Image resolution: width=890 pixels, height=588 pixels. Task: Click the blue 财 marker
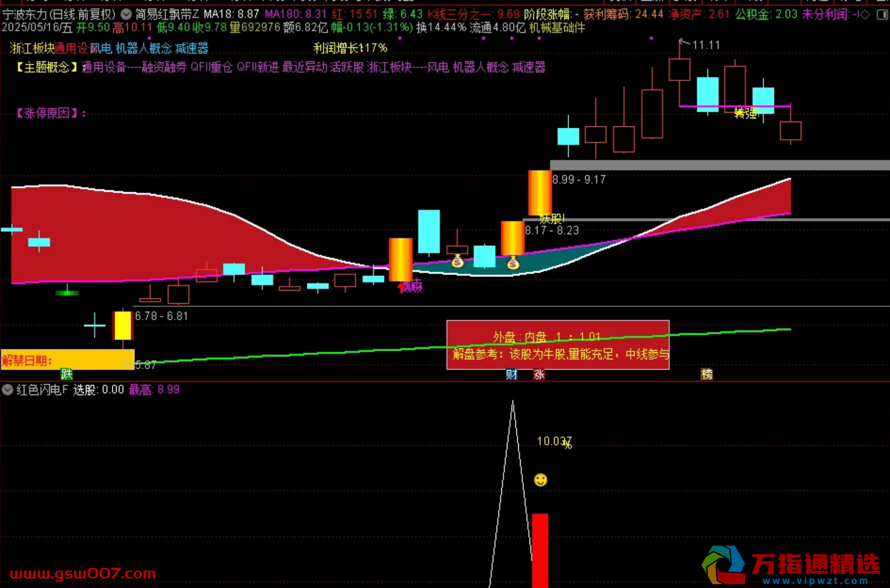(x=512, y=374)
